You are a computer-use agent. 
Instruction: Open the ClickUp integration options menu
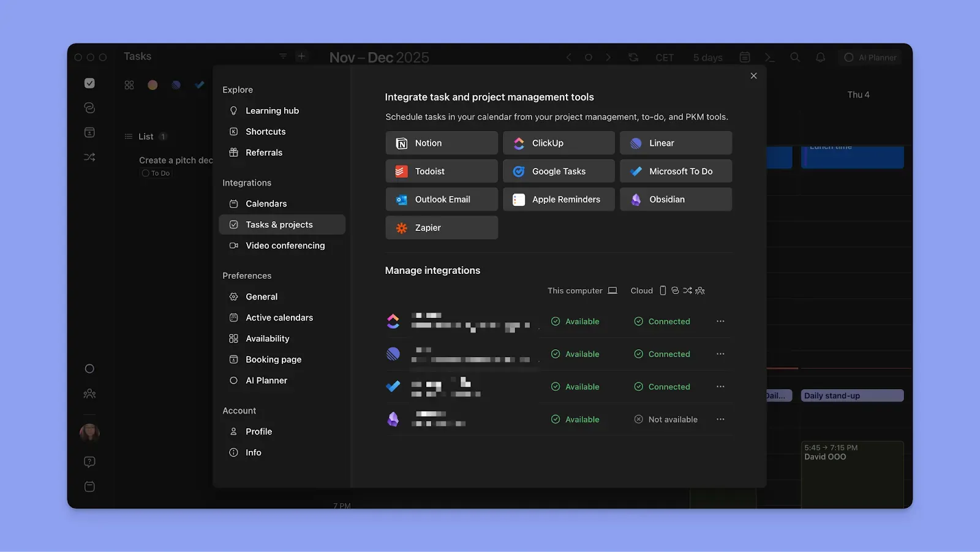(721, 321)
